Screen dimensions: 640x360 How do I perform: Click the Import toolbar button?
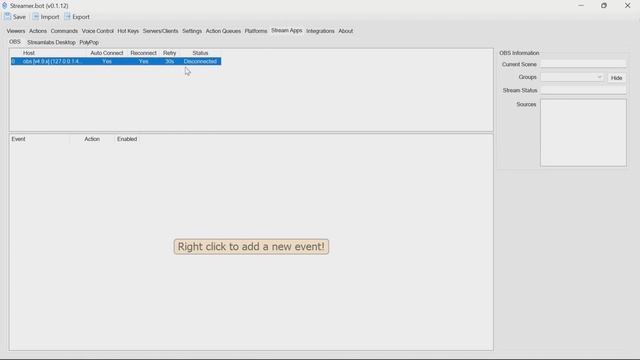[46, 17]
